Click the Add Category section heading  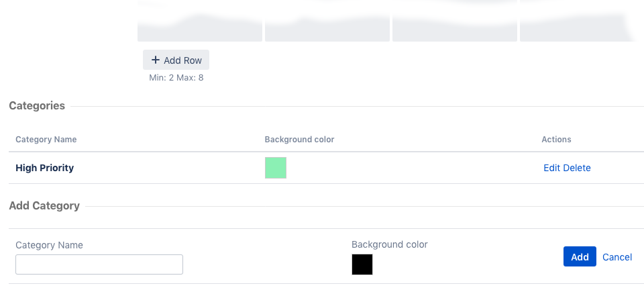pos(44,205)
